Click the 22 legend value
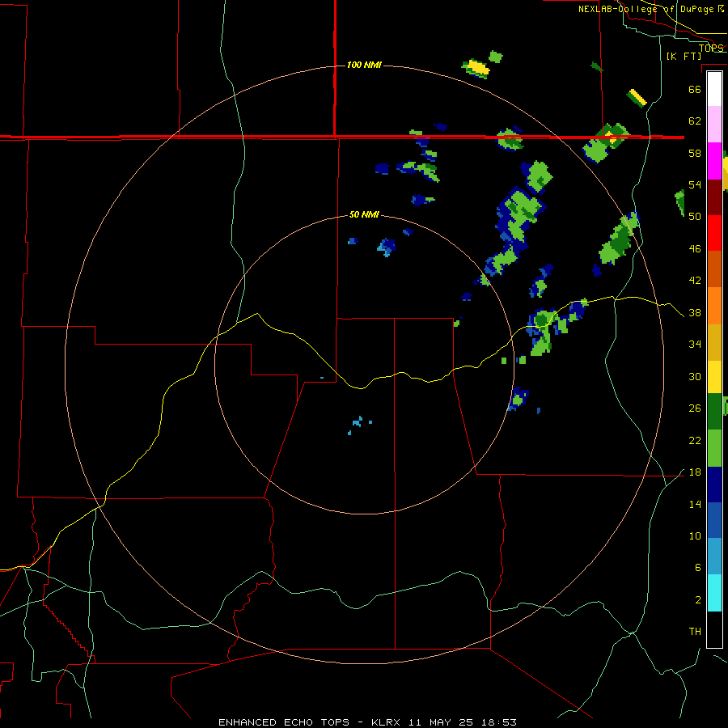The width and height of the screenshot is (728, 728). pyautogui.click(x=695, y=440)
